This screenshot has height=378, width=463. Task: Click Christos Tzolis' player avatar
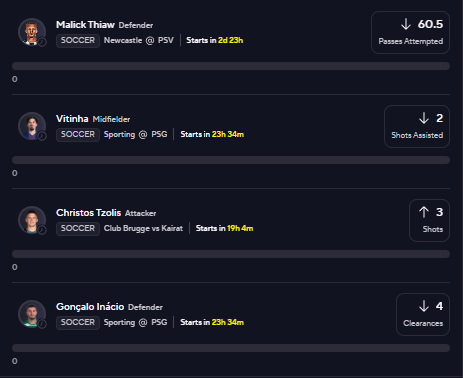(x=32, y=220)
